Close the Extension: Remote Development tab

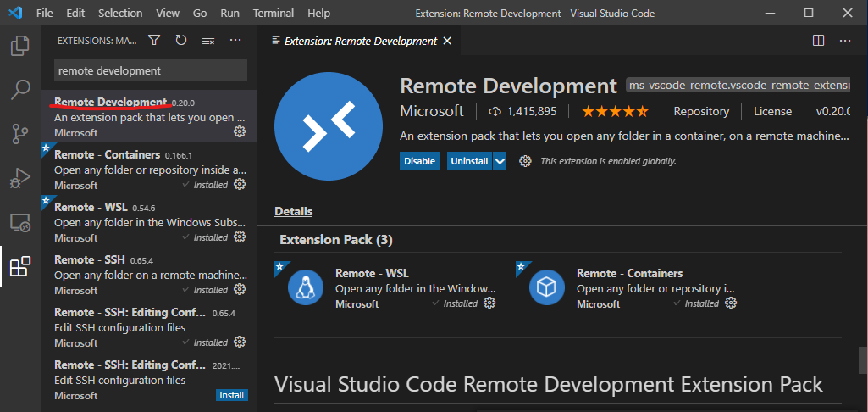coord(447,41)
